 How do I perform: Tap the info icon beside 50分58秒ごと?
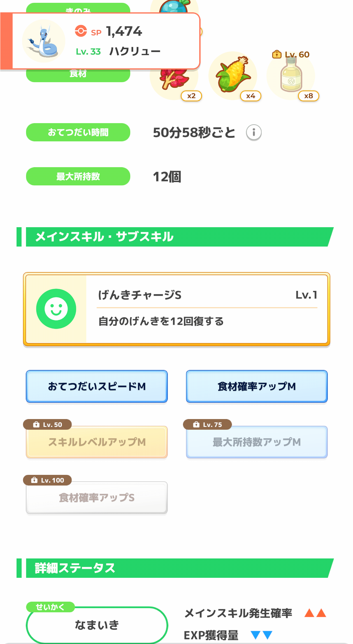click(254, 132)
